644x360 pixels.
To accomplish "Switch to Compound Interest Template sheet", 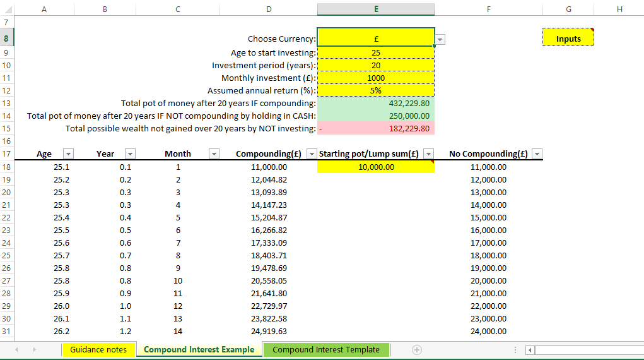I will [326, 350].
